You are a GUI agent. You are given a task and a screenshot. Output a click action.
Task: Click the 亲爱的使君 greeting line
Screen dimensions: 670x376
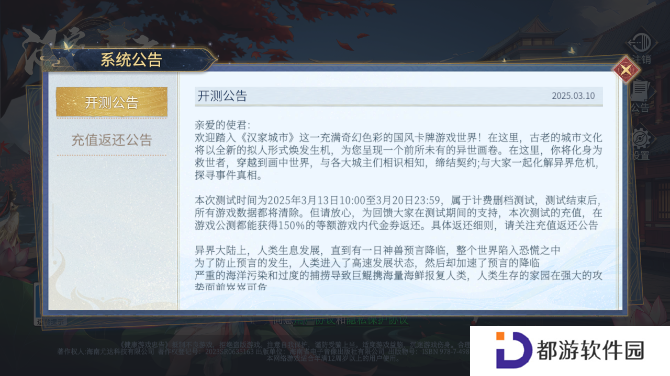(223, 125)
